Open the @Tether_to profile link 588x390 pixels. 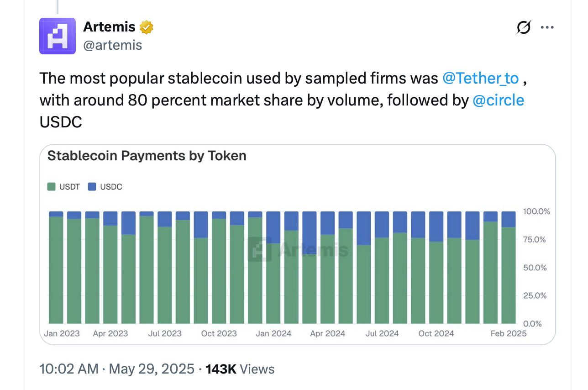click(480, 78)
